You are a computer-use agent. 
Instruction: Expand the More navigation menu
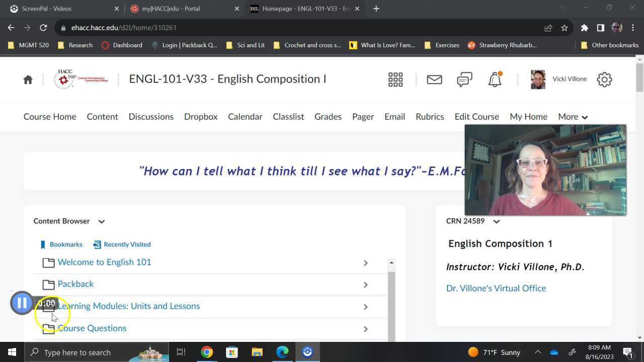(x=573, y=117)
